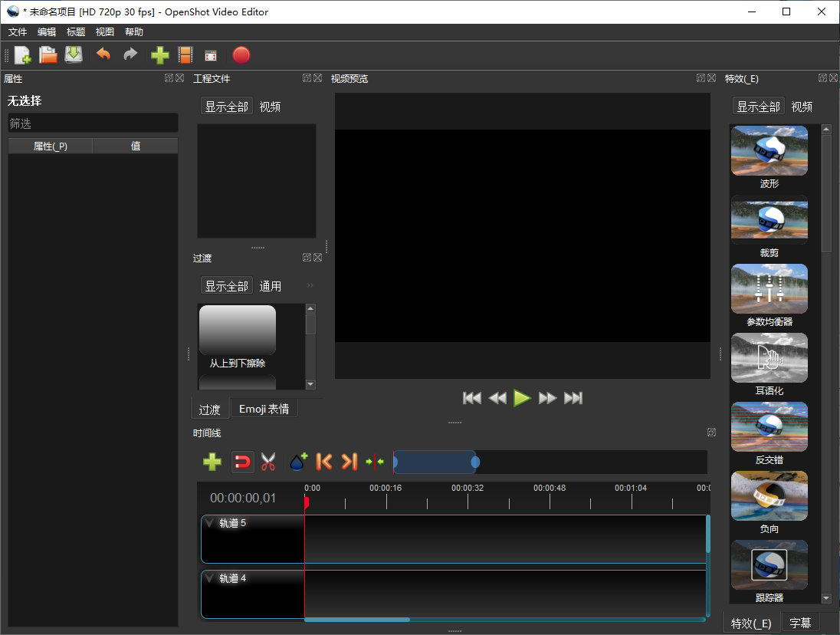Click the Save Project toolbar icon

click(74, 55)
